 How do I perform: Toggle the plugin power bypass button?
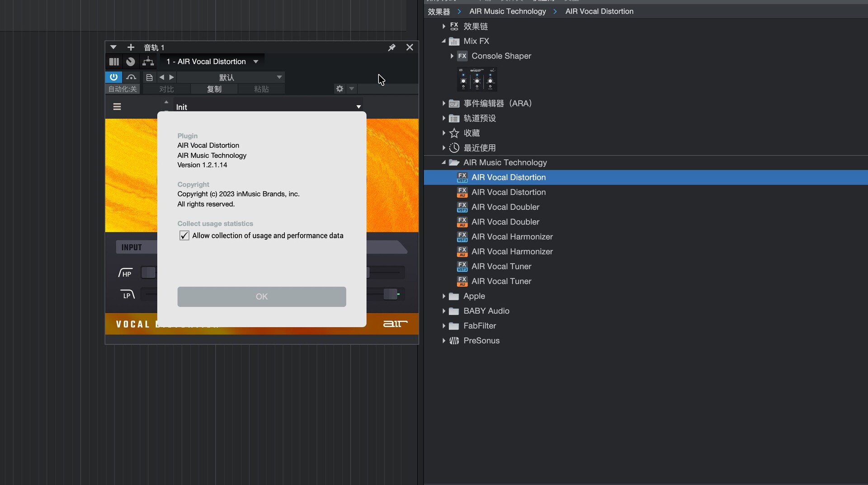113,77
